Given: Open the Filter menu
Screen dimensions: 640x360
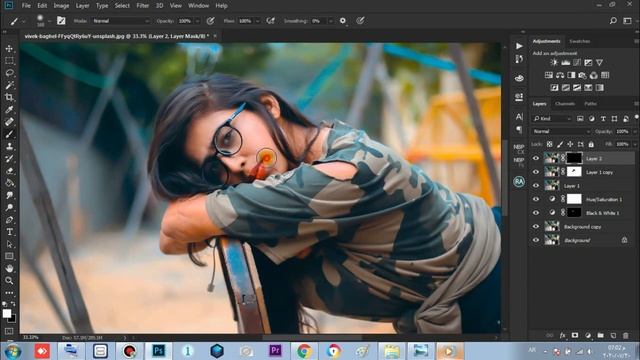Looking at the screenshot, I should 142,6.
